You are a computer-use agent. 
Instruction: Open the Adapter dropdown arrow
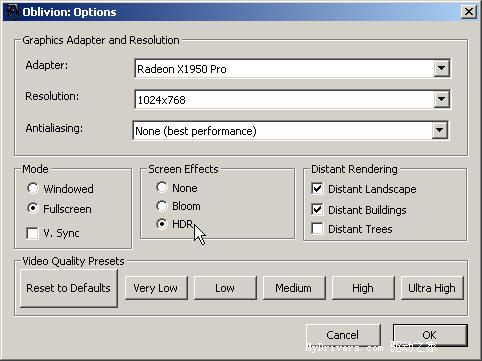pyautogui.click(x=441, y=68)
